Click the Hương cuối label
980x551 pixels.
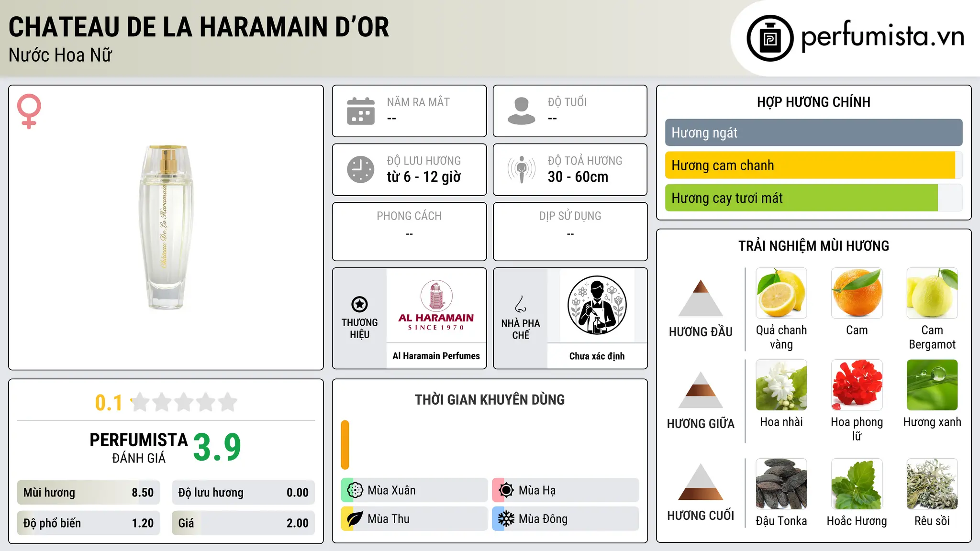point(701,516)
